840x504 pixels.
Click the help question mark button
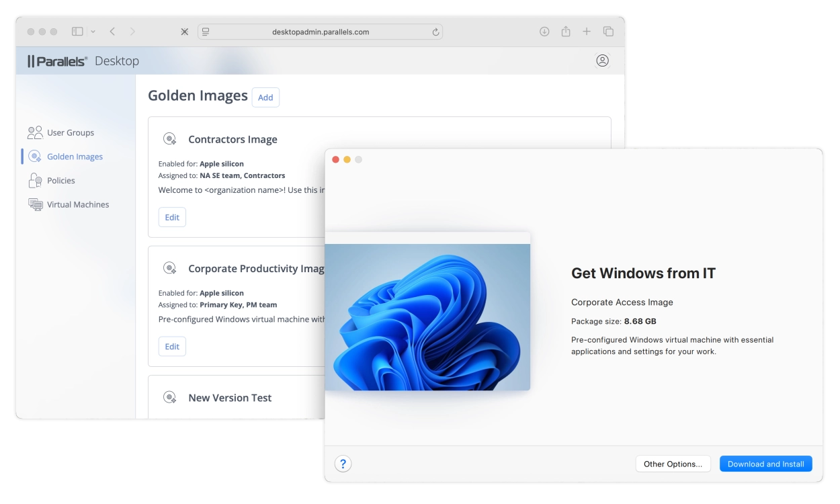(343, 464)
